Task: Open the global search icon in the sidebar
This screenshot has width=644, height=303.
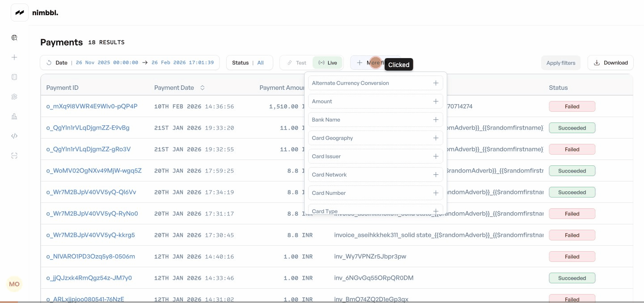Action: (14, 38)
